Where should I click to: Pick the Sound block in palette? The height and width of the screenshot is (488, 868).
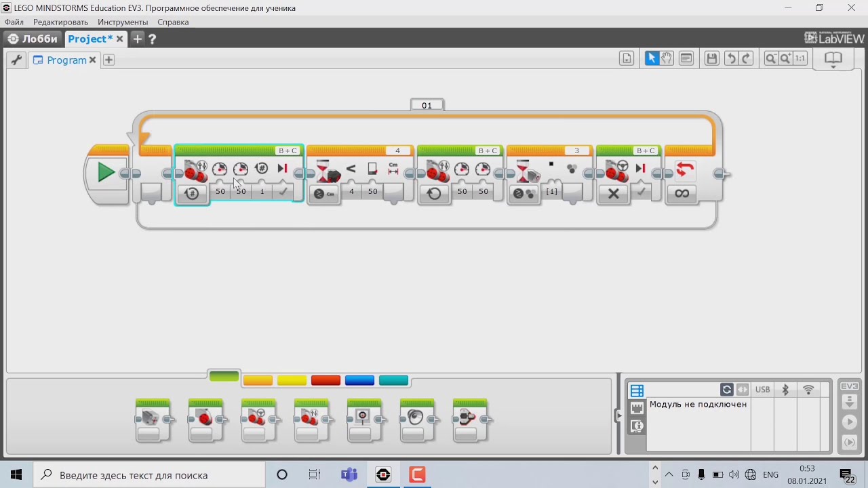click(417, 420)
